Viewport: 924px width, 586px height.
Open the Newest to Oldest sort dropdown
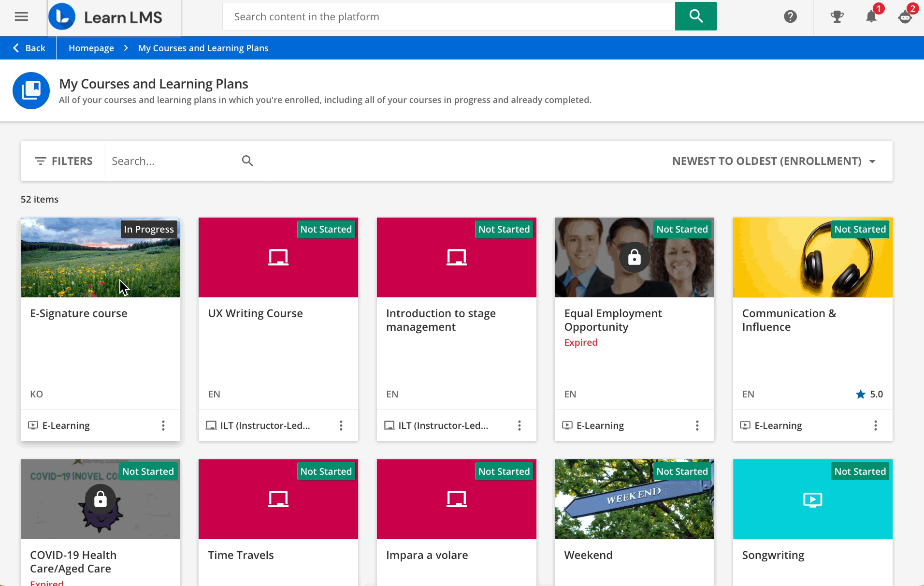click(x=774, y=161)
